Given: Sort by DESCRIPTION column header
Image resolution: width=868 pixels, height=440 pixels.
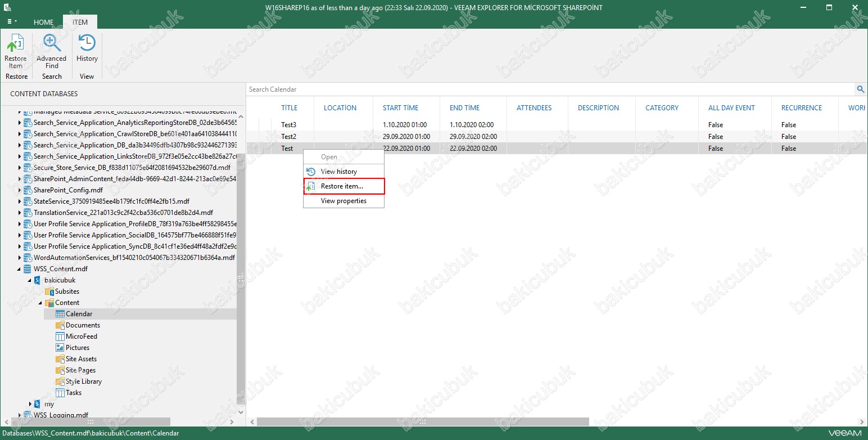Looking at the screenshot, I should [598, 108].
